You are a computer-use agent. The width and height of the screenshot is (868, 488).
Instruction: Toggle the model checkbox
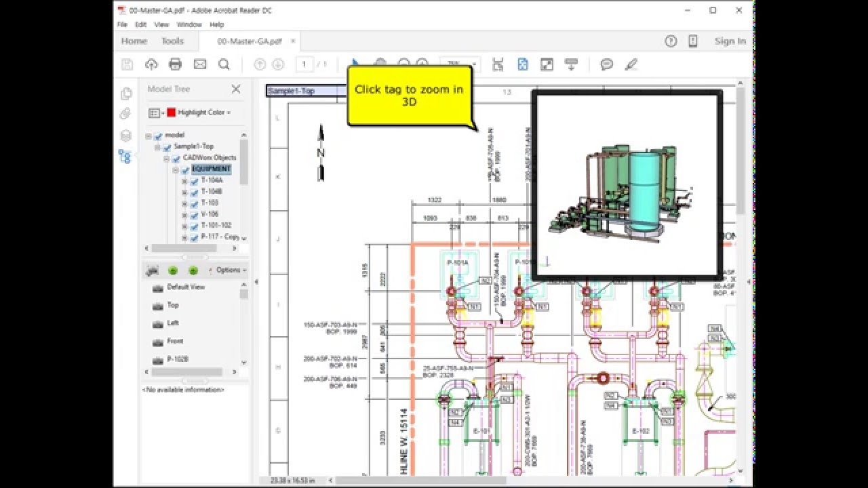tap(158, 136)
